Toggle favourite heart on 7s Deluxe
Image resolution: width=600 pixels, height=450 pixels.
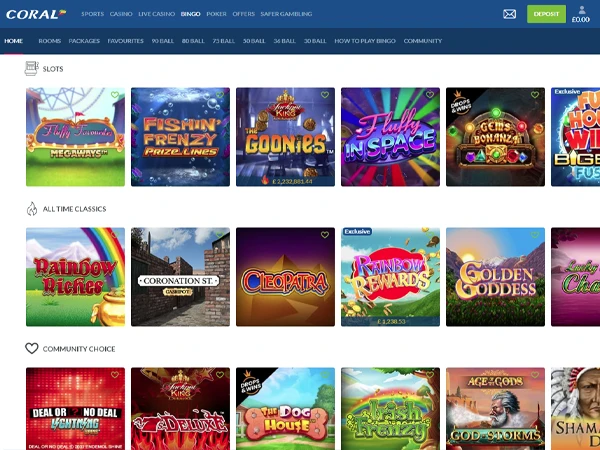pos(220,375)
